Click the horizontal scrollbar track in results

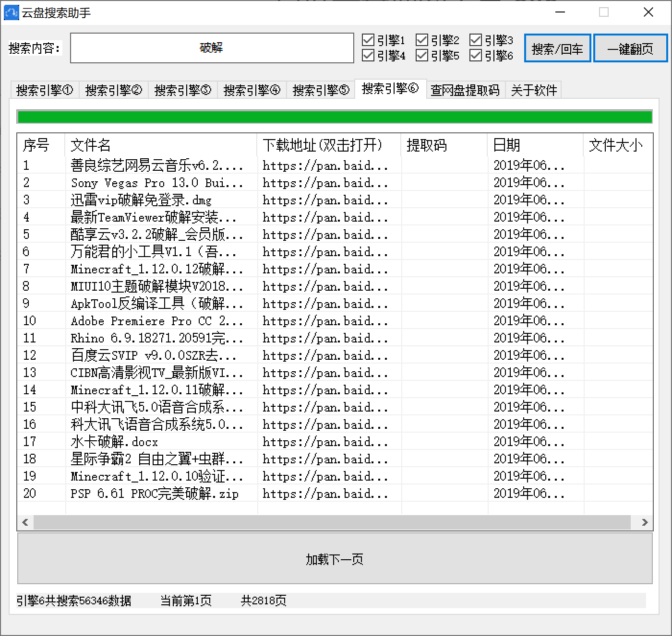(331, 522)
